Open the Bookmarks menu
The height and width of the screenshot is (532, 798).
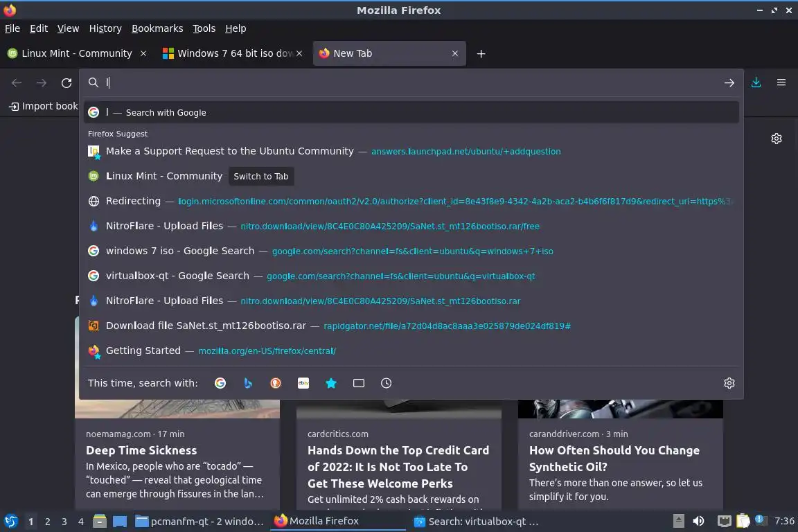pos(157,28)
